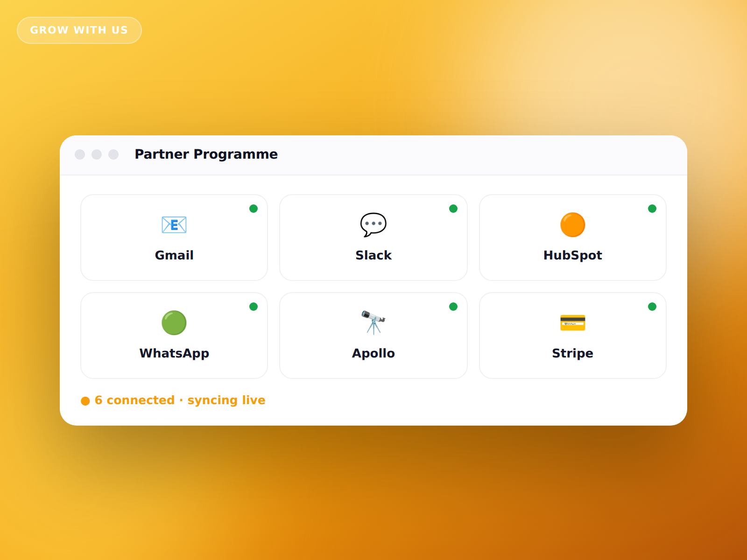Click the first gray window control dot
The height and width of the screenshot is (560, 747).
click(80, 154)
